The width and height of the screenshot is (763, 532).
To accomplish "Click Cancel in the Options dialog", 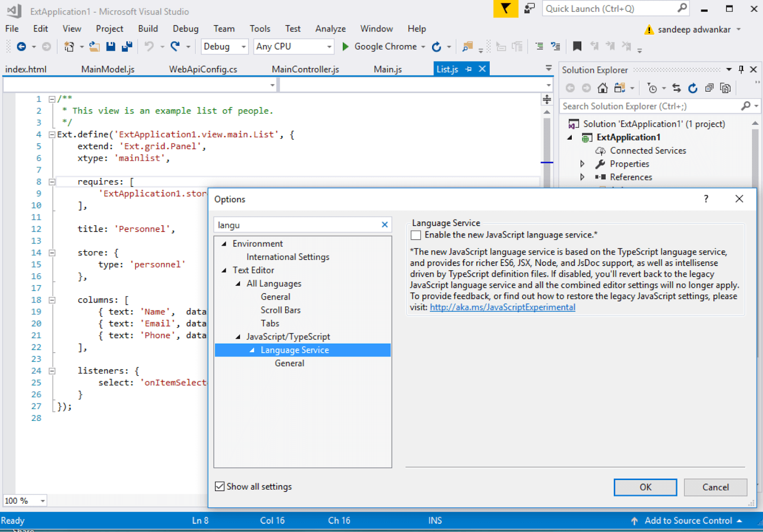I will (x=715, y=487).
